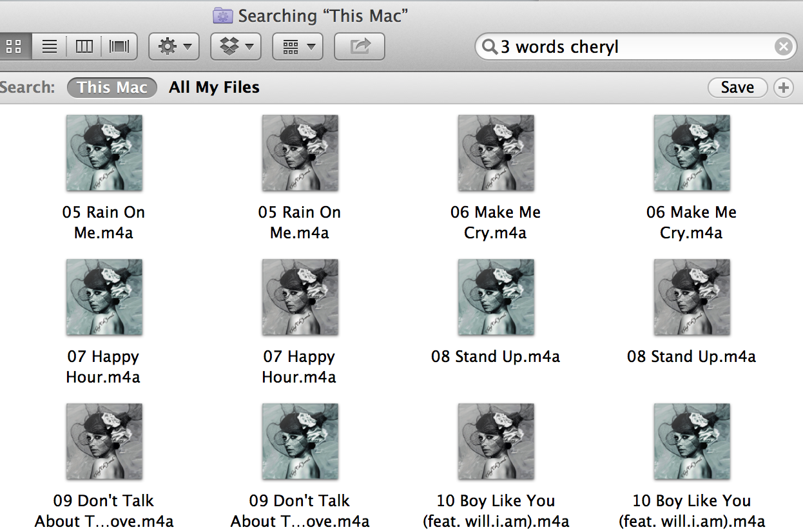Switch to column view
The width and height of the screenshot is (803, 532).
click(x=84, y=46)
